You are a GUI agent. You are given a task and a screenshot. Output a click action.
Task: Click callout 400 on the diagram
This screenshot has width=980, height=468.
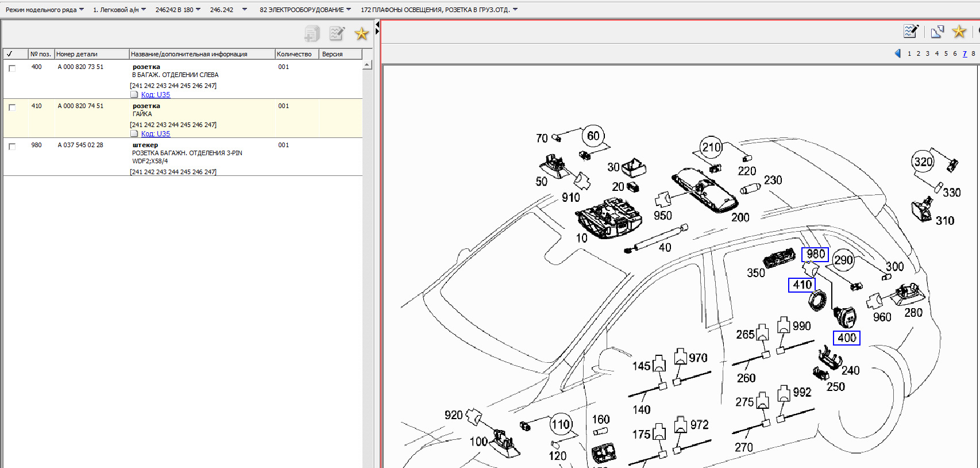(x=846, y=338)
